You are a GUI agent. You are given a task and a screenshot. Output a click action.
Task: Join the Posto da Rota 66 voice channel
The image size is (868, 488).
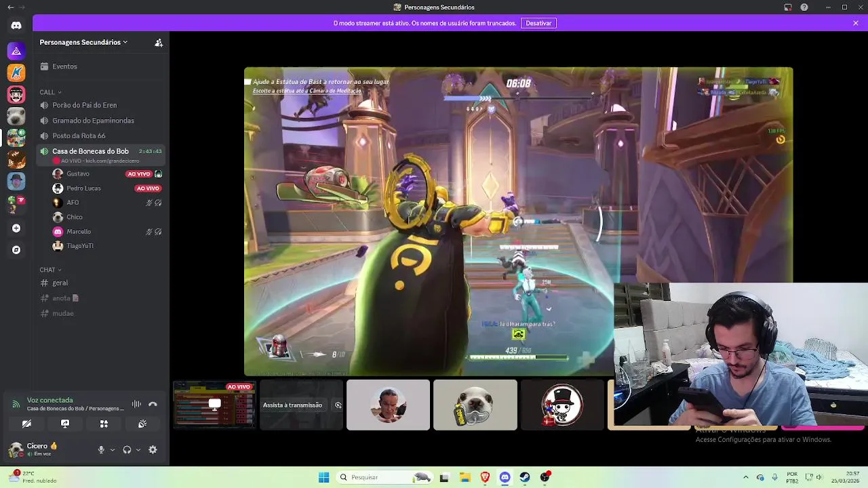point(102,136)
